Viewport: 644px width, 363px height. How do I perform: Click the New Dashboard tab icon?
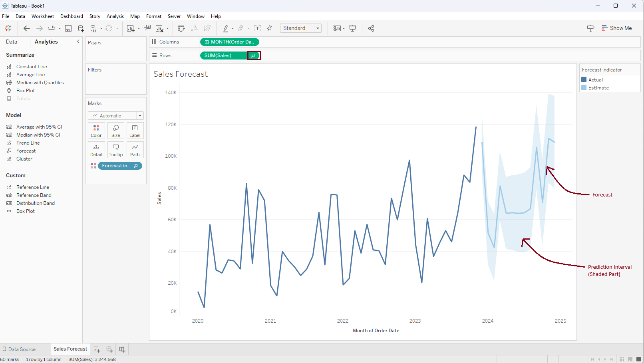pos(109,349)
